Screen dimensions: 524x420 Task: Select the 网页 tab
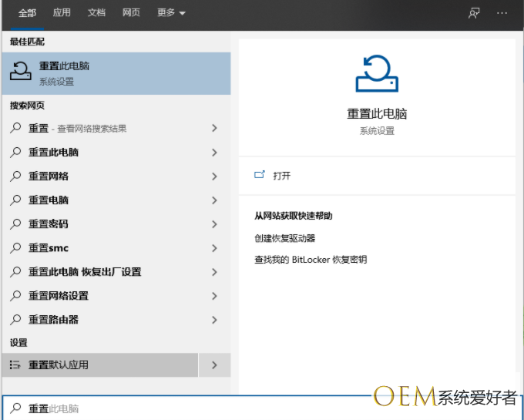pos(131,13)
